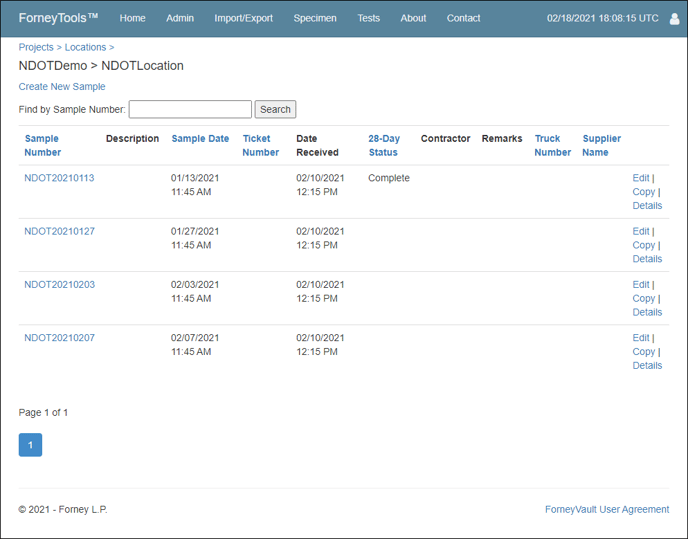Image resolution: width=688 pixels, height=539 pixels.
Task: Sort by Ticket Number column
Action: tap(261, 145)
